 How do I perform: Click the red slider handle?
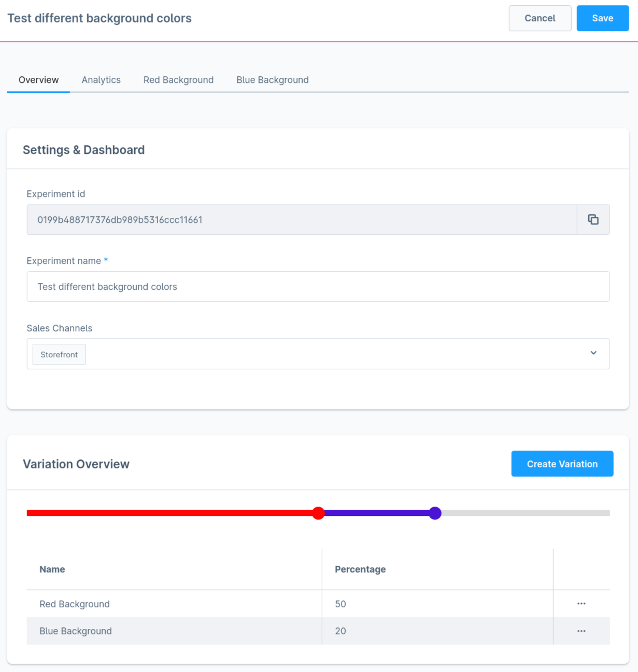(319, 513)
